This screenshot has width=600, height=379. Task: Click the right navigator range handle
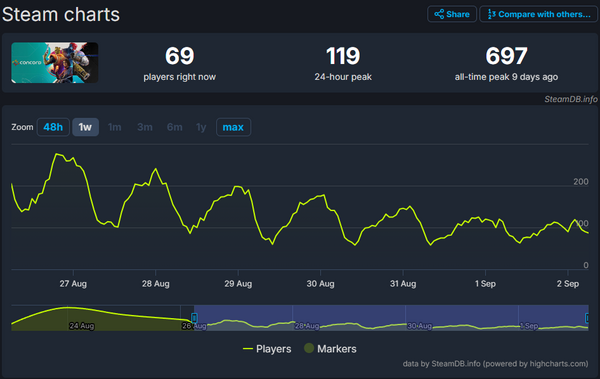coord(587,318)
